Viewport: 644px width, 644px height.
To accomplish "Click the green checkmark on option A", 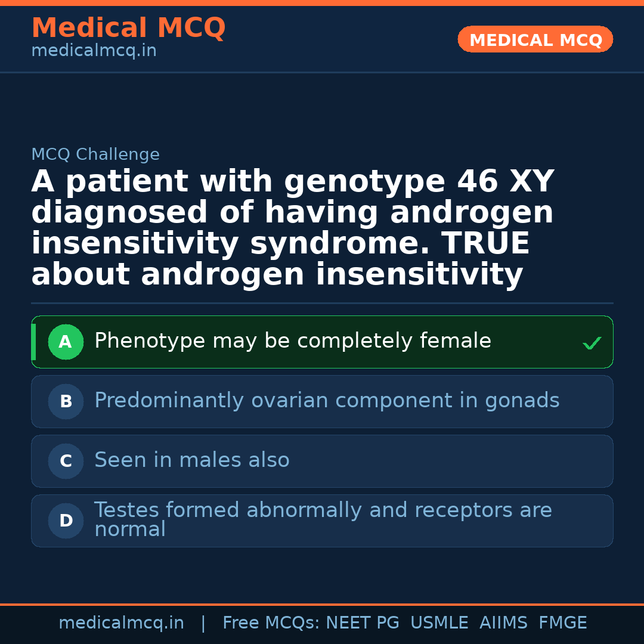I will (592, 343).
